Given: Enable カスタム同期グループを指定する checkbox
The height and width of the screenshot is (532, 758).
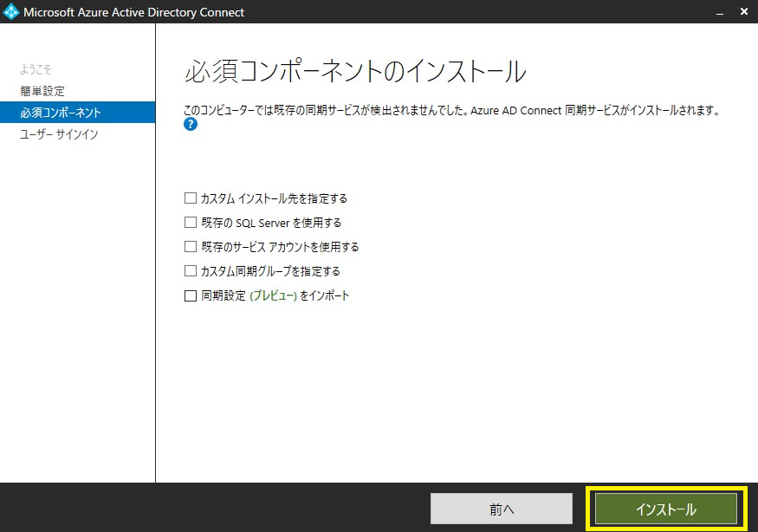Looking at the screenshot, I should (x=191, y=271).
